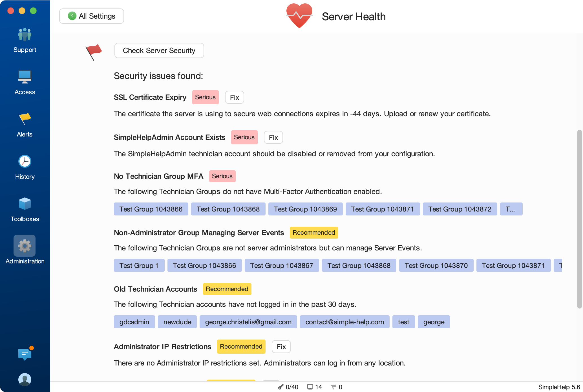This screenshot has height=392, width=583.
Task: Click the gdcadmin technician account
Action: (134, 322)
